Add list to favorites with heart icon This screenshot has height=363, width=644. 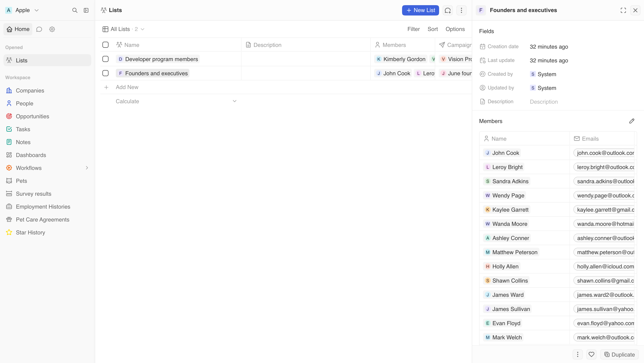(591, 355)
